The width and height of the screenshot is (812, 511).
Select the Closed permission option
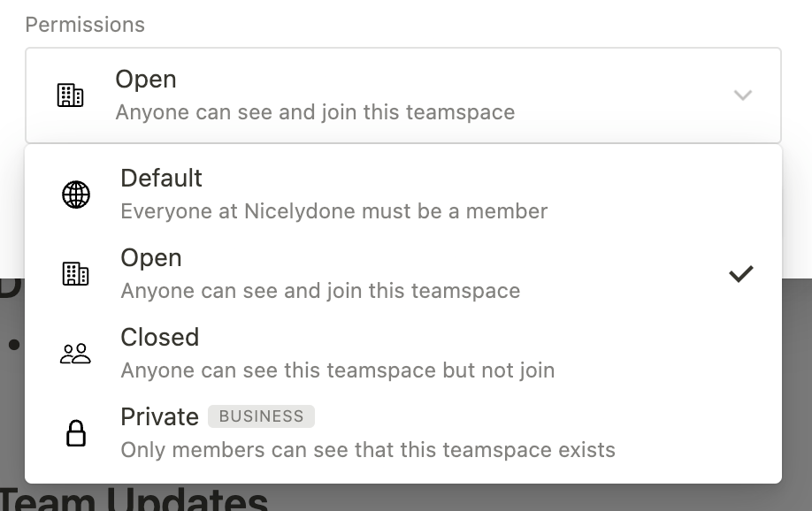coord(160,338)
